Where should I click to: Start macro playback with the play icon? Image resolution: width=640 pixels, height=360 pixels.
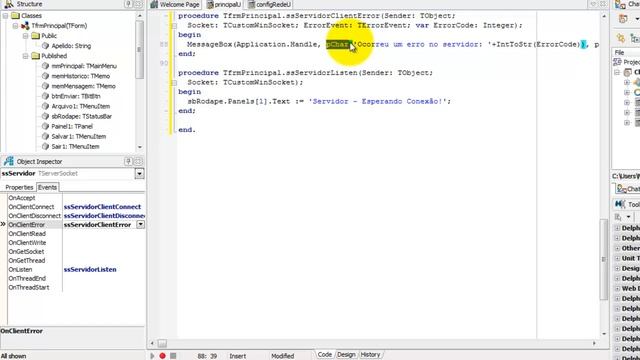click(x=152, y=356)
